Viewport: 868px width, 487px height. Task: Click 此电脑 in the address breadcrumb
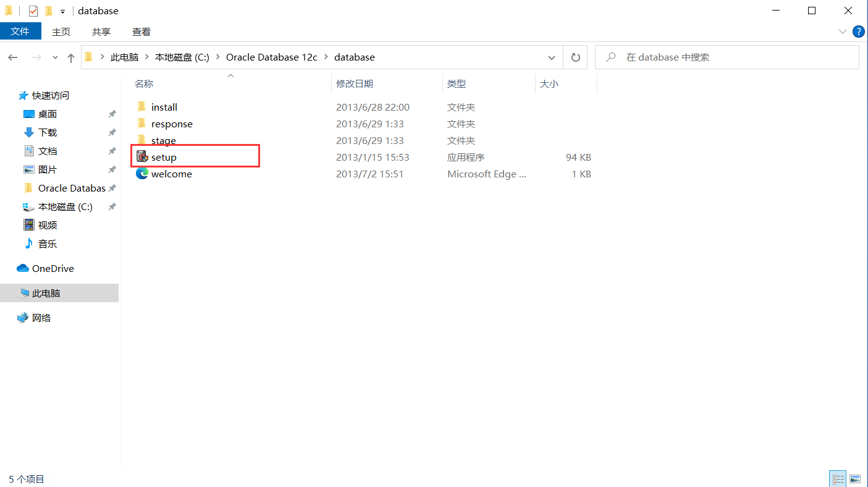tap(124, 57)
